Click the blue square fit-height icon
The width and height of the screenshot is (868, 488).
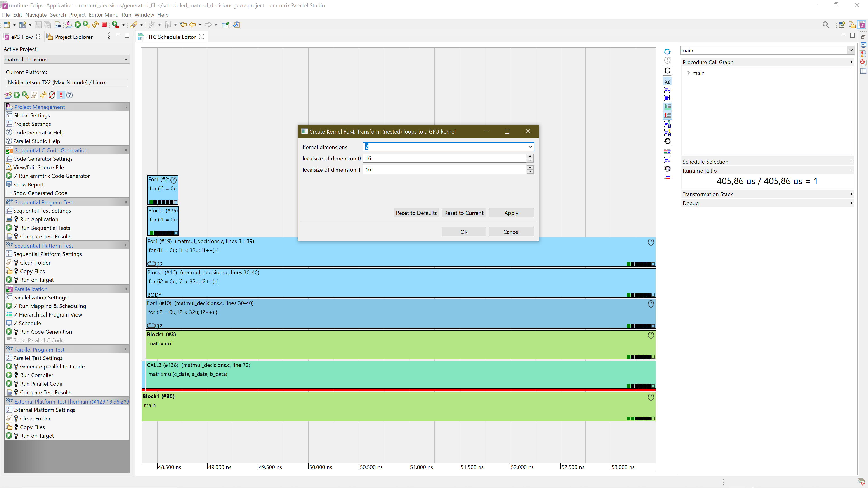click(x=667, y=98)
